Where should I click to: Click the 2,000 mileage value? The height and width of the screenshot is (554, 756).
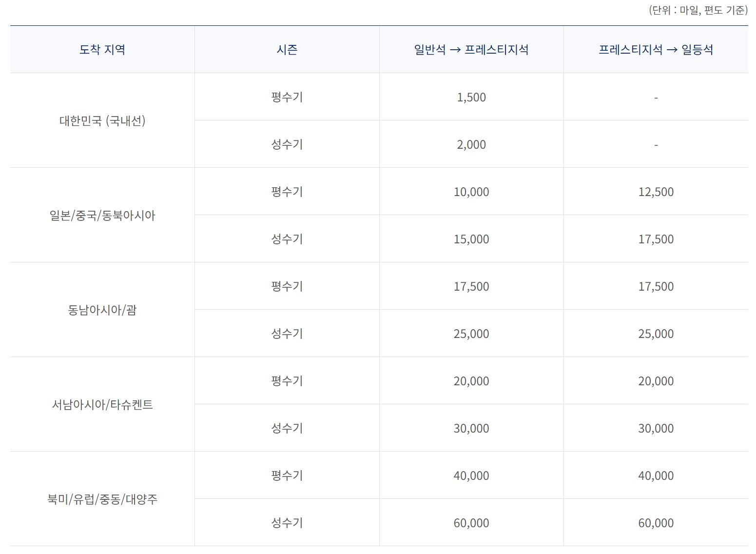pyautogui.click(x=471, y=144)
